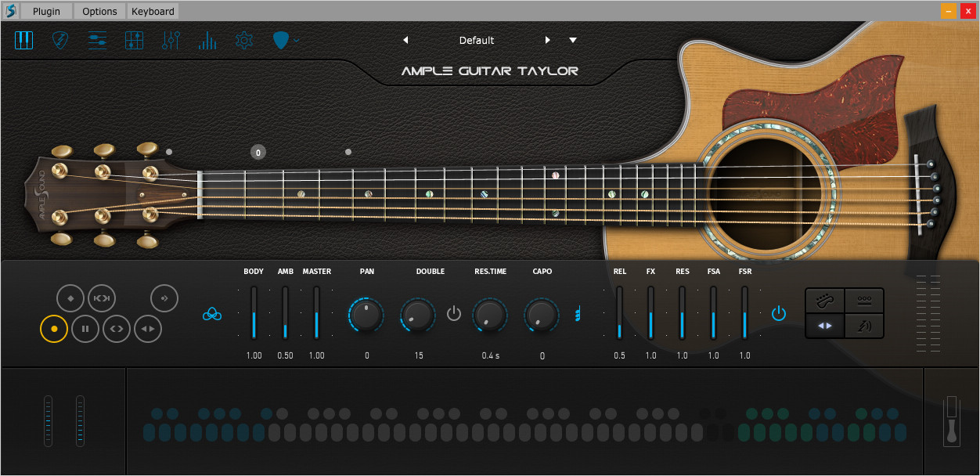Click the REL value 0.5
Screen dimensions: 980x476
(x=620, y=355)
